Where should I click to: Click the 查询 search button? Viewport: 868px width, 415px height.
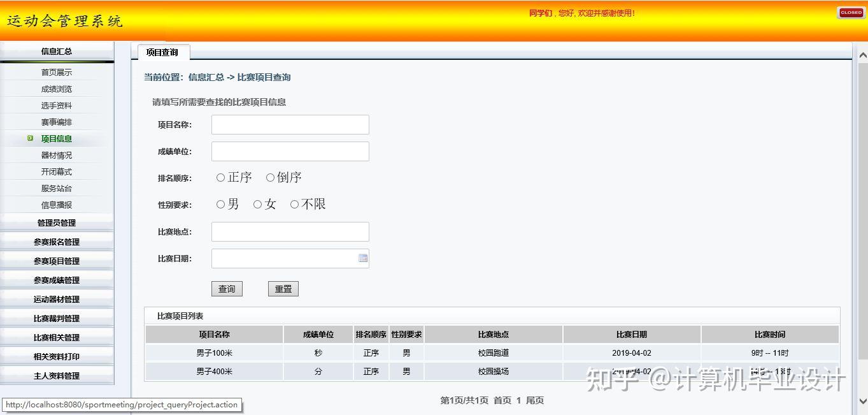227,288
